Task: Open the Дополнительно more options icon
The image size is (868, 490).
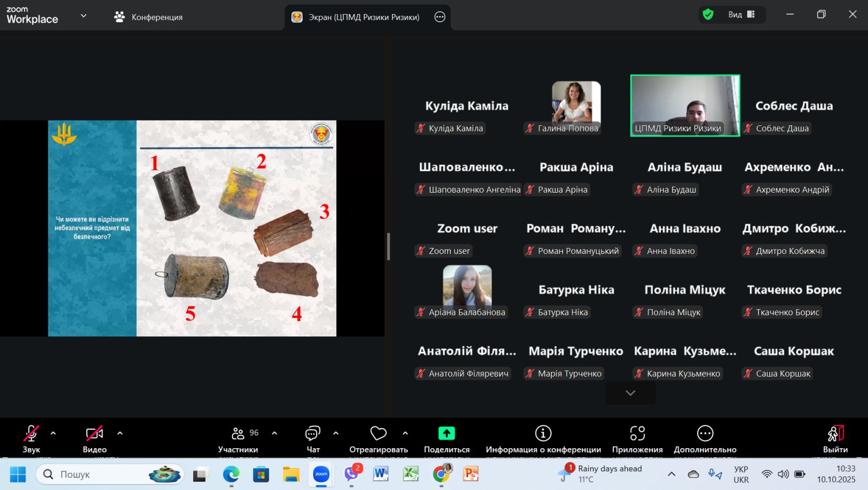Action: click(705, 433)
